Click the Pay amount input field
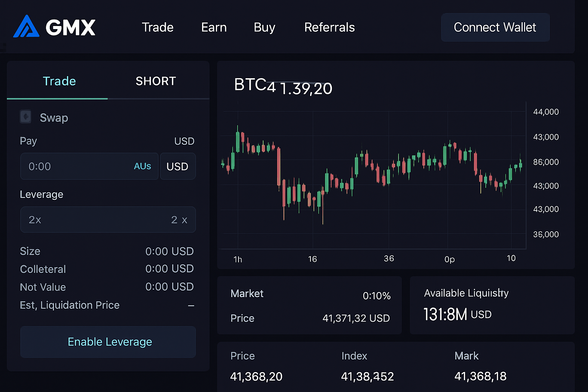This screenshot has width=588, height=392. click(69, 166)
